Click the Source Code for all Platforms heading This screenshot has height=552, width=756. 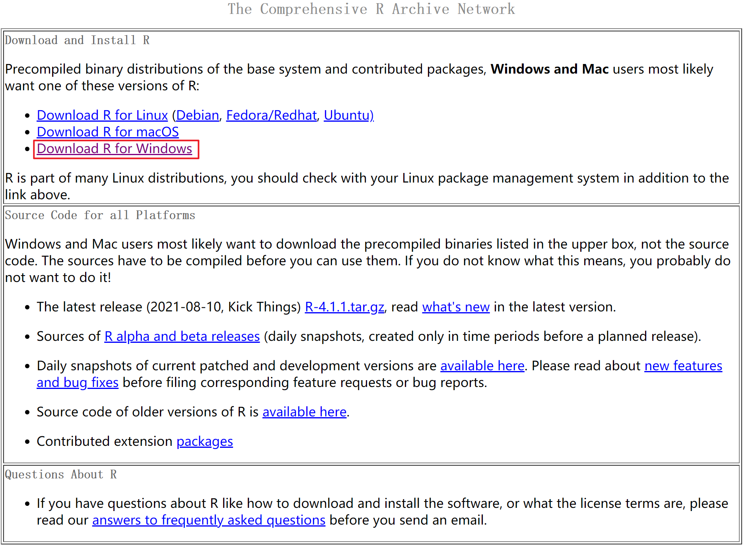coord(100,216)
